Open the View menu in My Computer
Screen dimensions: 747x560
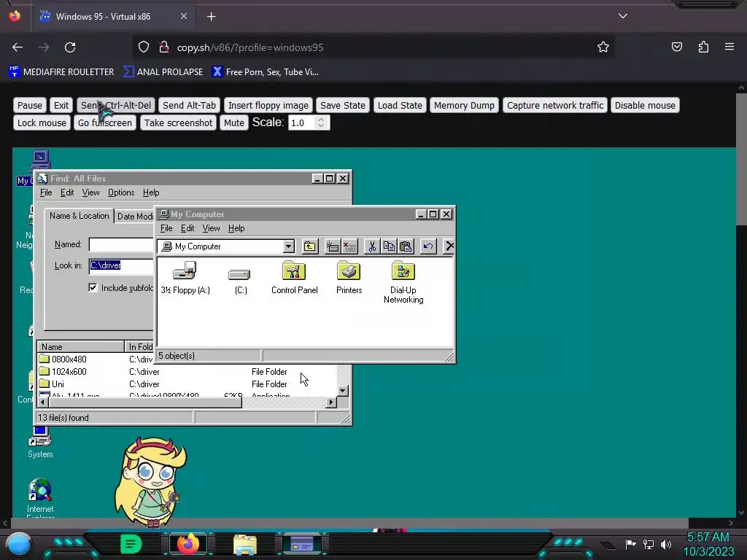click(x=211, y=228)
